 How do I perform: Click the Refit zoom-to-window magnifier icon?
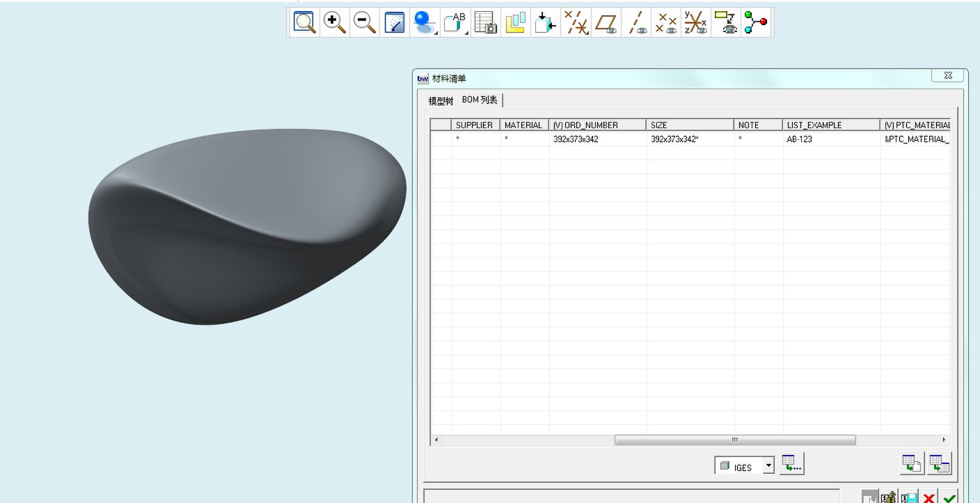point(305,22)
